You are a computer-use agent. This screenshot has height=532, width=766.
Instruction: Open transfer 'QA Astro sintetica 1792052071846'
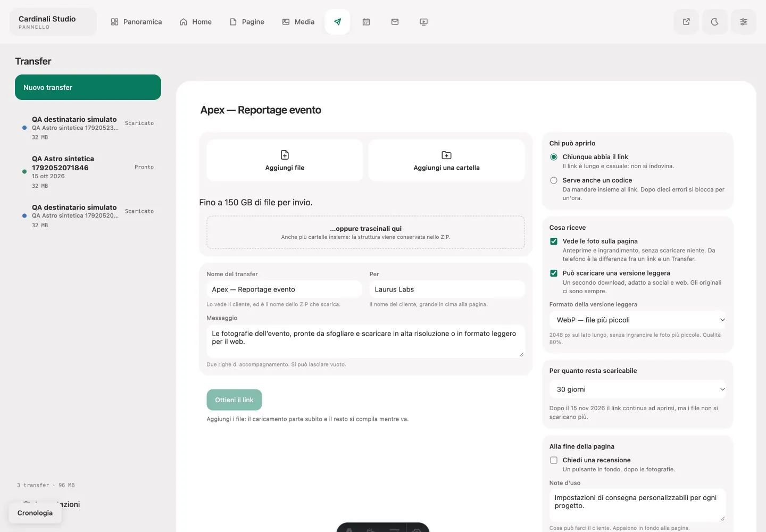(88, 172)
